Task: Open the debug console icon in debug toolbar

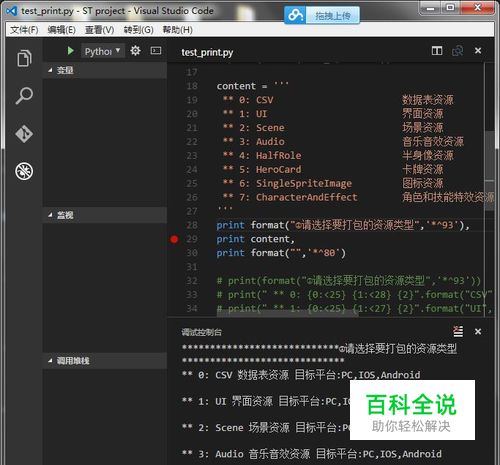Action: tap(156, 51)
